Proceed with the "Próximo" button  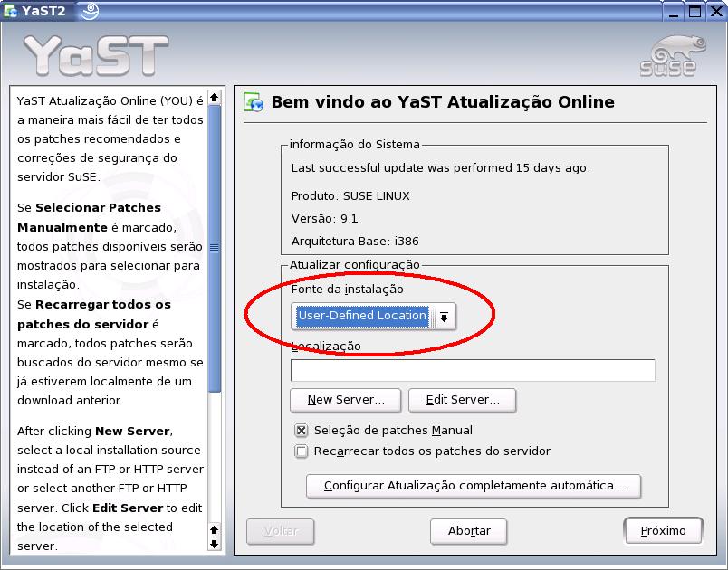[664, 531]
